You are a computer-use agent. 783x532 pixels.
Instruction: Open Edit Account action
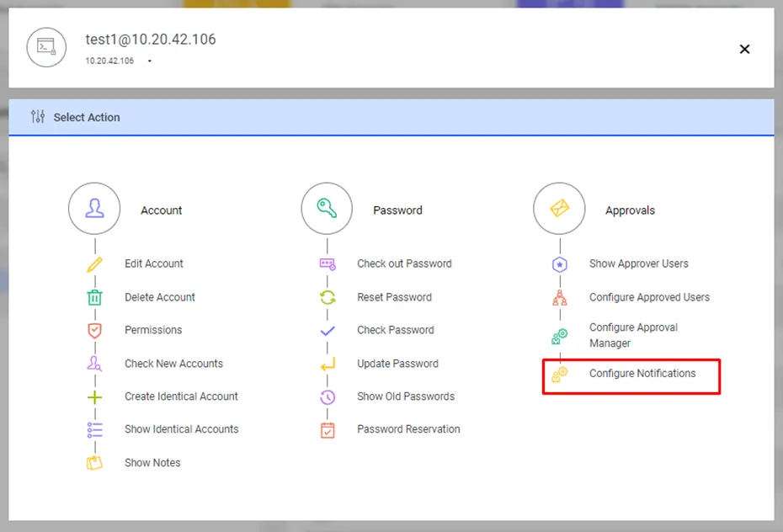(154, 263)
